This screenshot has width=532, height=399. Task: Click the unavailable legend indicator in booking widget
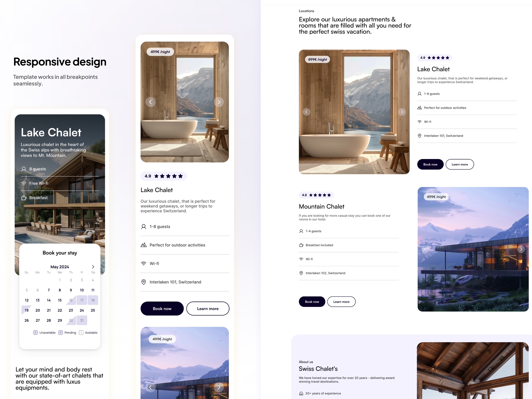pos(35,333)
